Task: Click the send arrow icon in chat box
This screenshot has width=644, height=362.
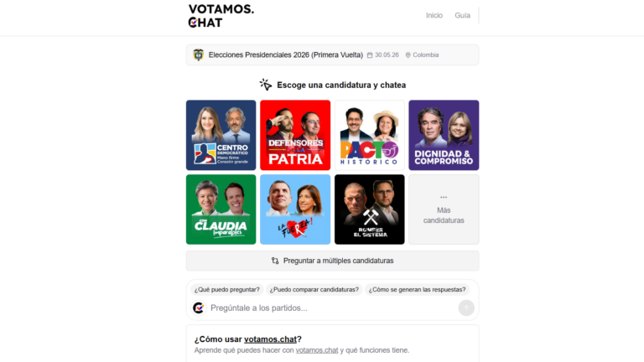Action: (x=466, y=308)
